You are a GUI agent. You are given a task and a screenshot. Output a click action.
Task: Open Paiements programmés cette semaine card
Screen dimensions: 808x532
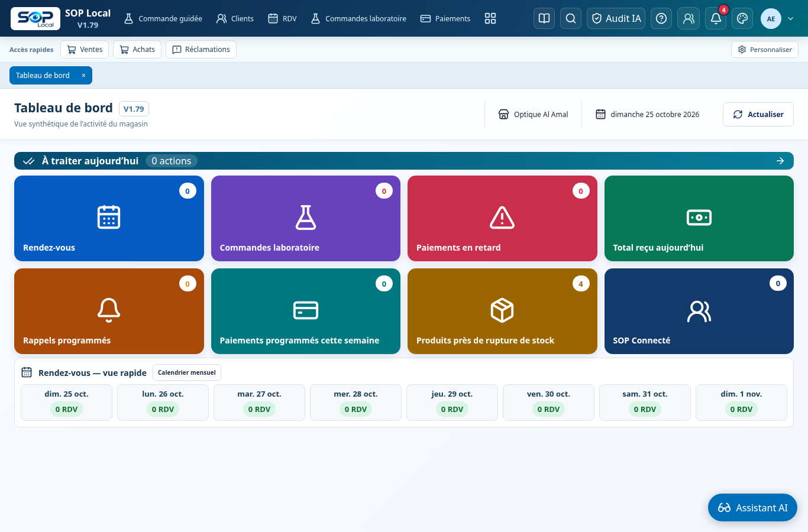[306, 311]
